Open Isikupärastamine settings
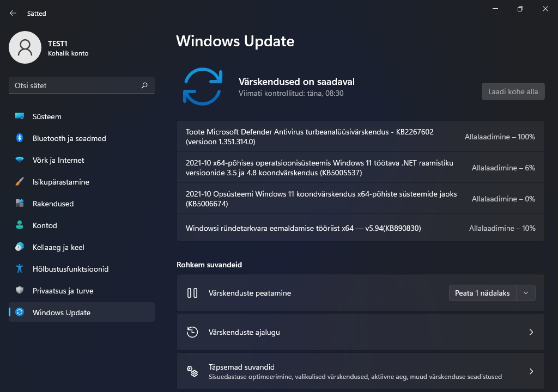Viewport: 558px width, 392px height. pyautogui.click(x=82, y=182)
